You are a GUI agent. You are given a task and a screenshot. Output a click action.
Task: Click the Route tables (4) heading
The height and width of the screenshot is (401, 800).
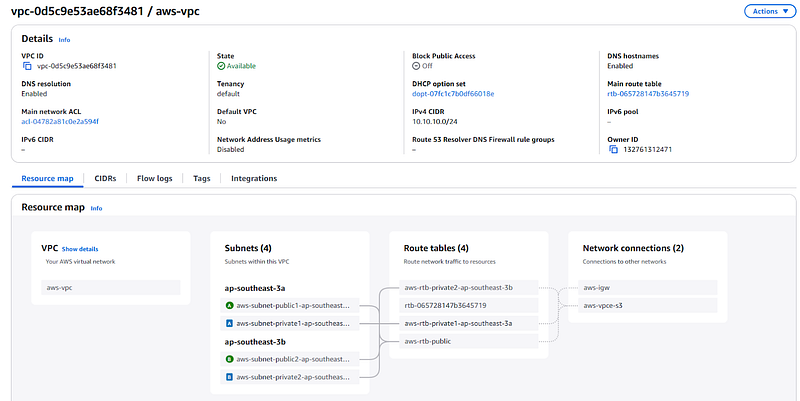(436, 248)
